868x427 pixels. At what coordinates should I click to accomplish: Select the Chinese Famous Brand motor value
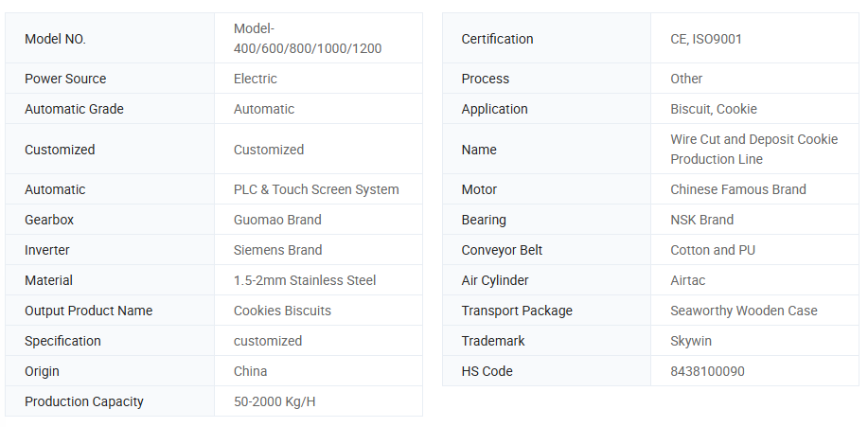(x=738, y=189)
